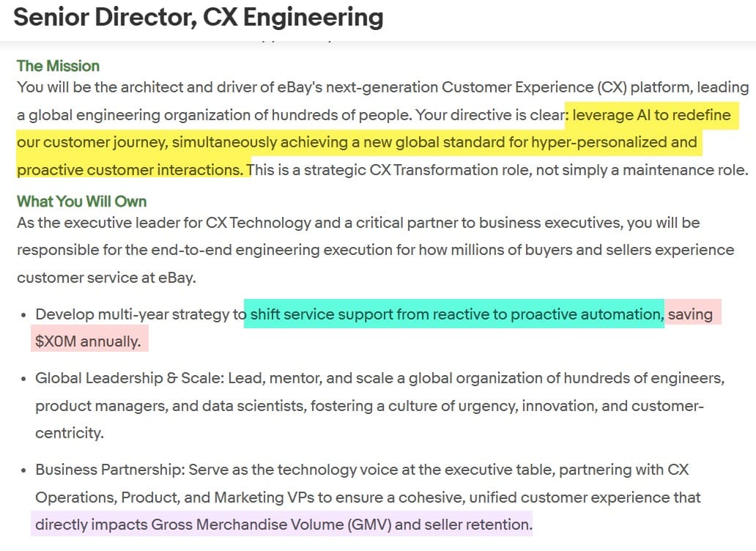Click "The Mission" green heading

[58, 66]
